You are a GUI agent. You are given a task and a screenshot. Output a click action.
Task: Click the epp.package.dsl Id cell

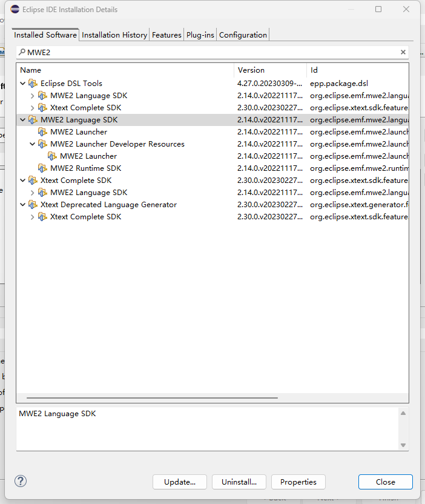click(339, 84)
